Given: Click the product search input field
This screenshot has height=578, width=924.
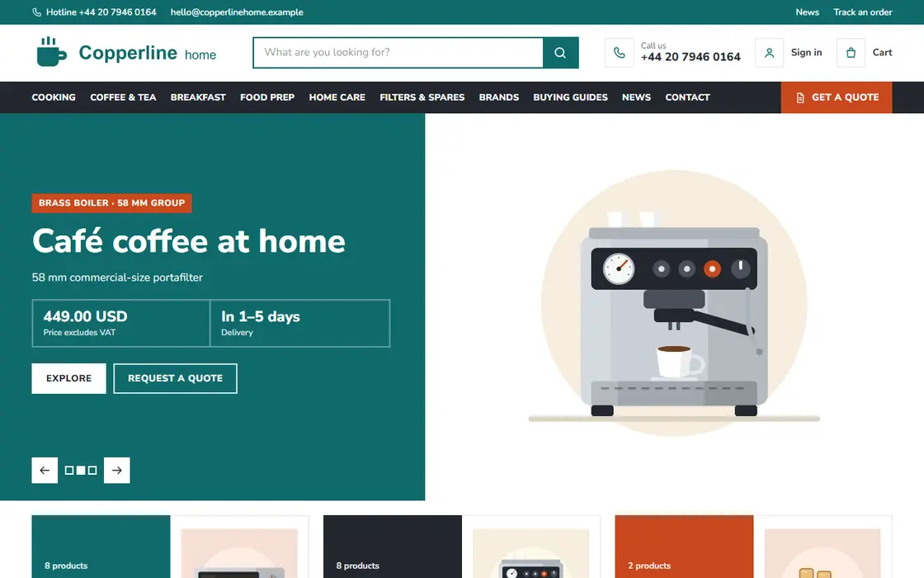Looking at the screenshot, I should [x=398, y=53].
